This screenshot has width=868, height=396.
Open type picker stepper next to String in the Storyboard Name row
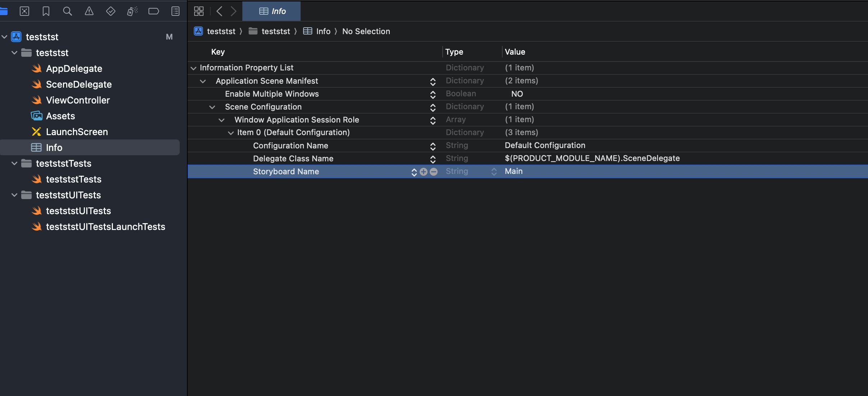pyautogui.click(x=494, y=172)
